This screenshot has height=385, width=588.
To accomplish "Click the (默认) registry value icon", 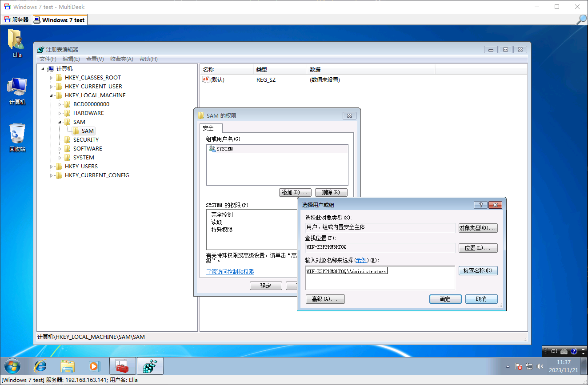I will 206,79.
